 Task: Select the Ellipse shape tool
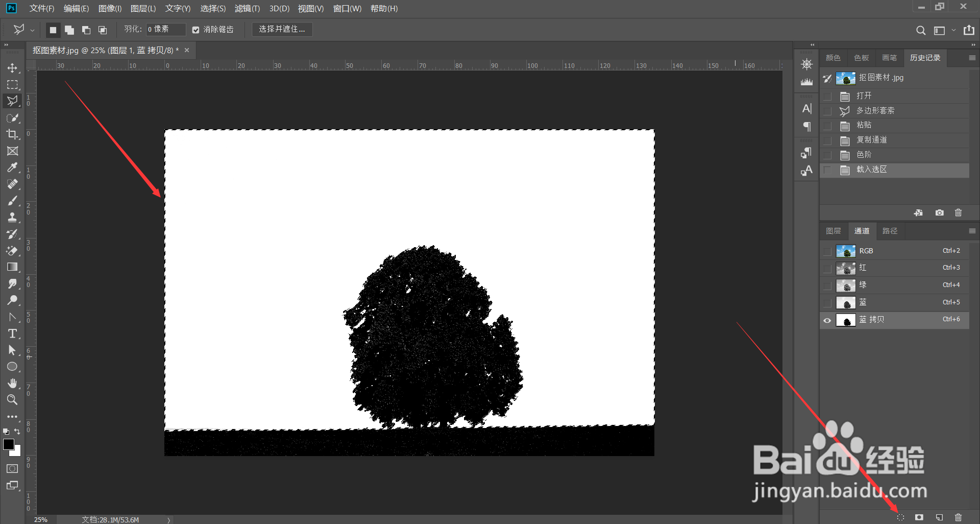12,367
